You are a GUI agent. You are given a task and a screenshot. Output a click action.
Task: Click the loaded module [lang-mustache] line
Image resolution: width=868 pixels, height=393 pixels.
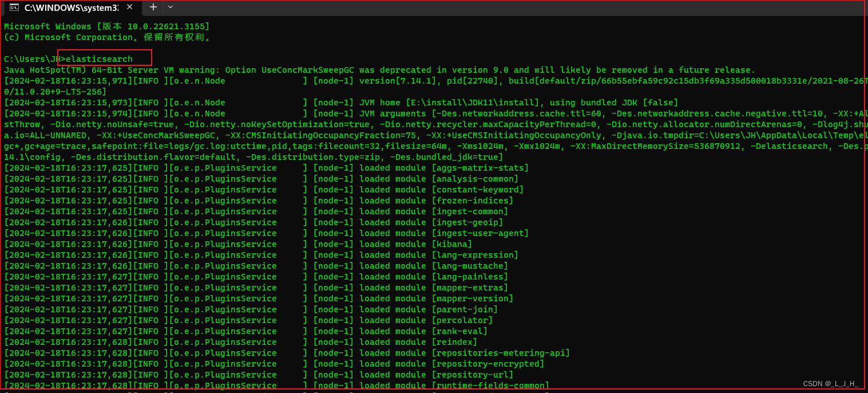[256, 266]
